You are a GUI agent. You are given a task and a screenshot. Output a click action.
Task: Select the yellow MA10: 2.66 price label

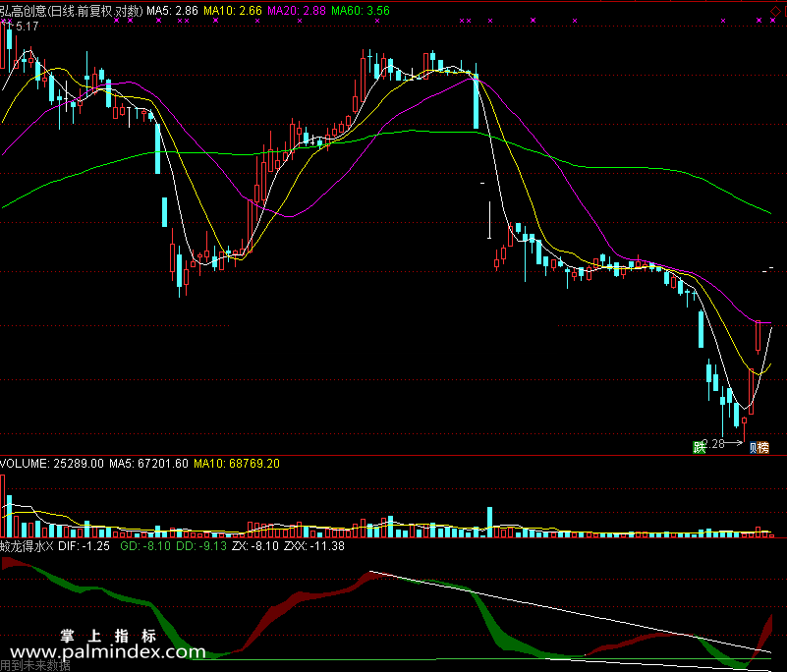point(233,11)
